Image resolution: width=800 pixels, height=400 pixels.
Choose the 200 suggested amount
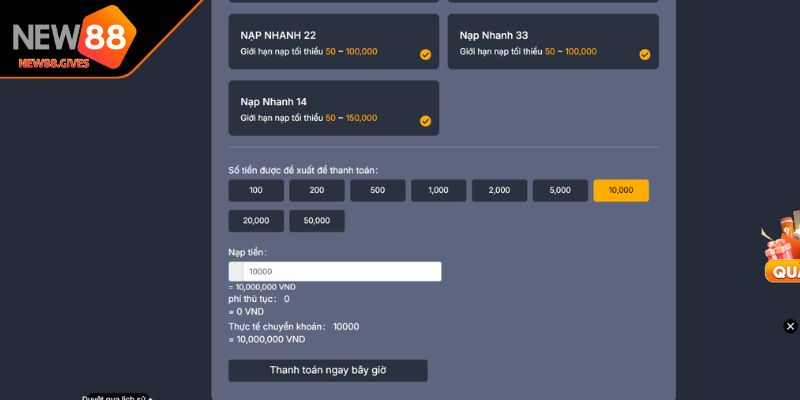coord(317,190)
